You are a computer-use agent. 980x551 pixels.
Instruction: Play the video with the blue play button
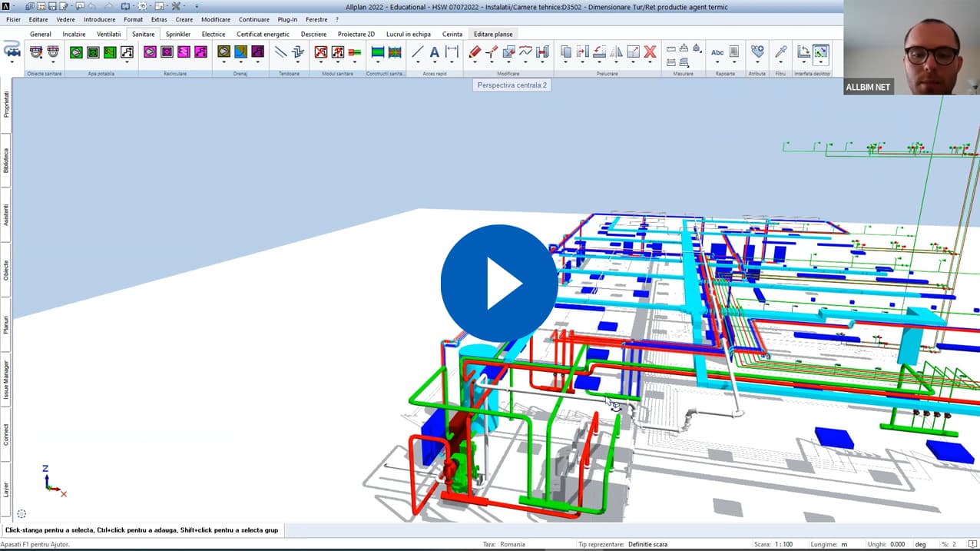pos(499,284)
